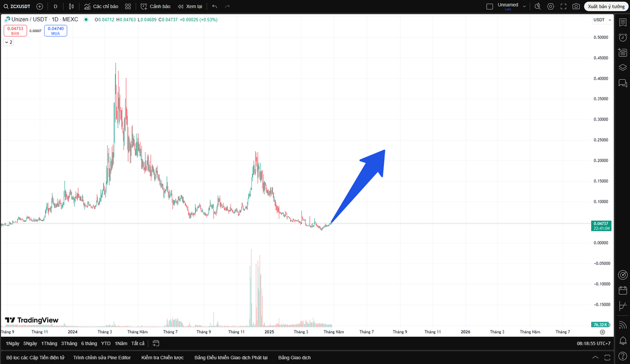Screen dimensions: 630x364
Task: Open Bộ lọc các Cặp Tiền điện tử
Action: 35,357
